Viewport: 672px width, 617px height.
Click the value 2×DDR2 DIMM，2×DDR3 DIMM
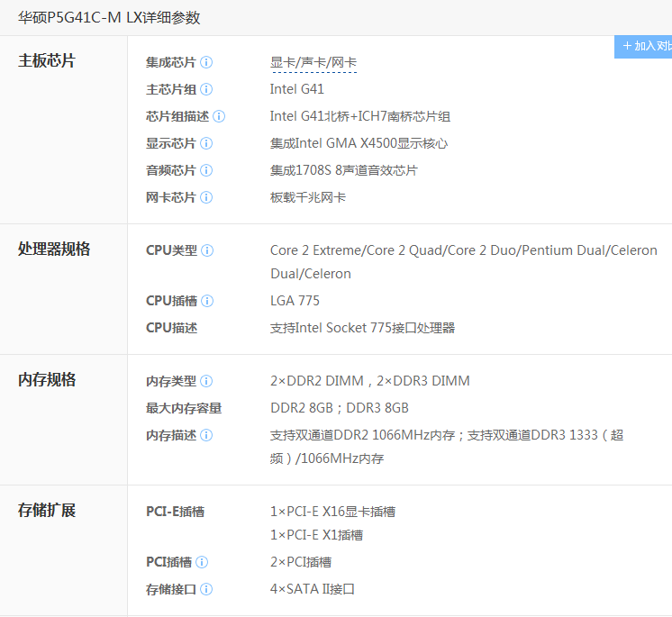pos(370,381)
